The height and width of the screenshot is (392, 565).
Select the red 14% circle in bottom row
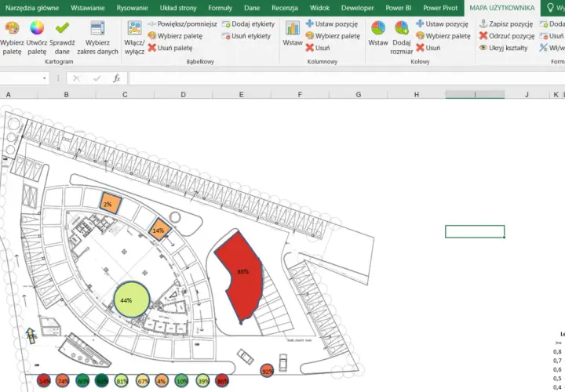click(x=44, y=380)
